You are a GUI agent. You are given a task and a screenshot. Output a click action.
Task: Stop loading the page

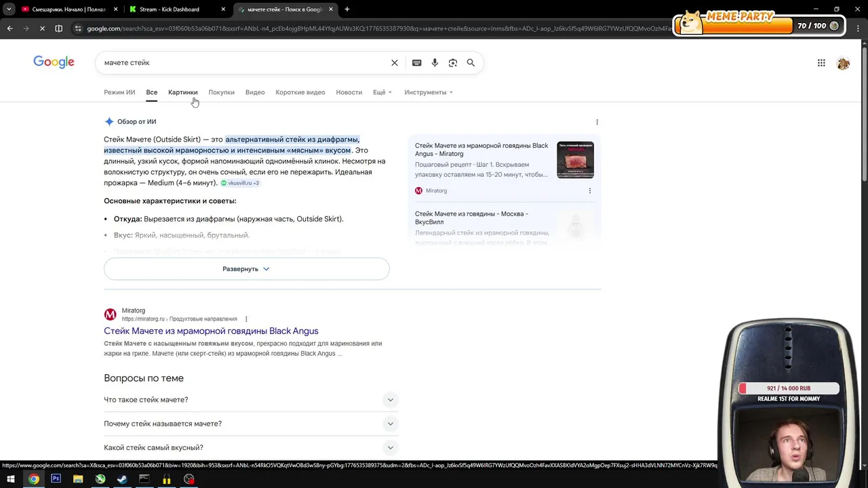click(x=42, y=28)
